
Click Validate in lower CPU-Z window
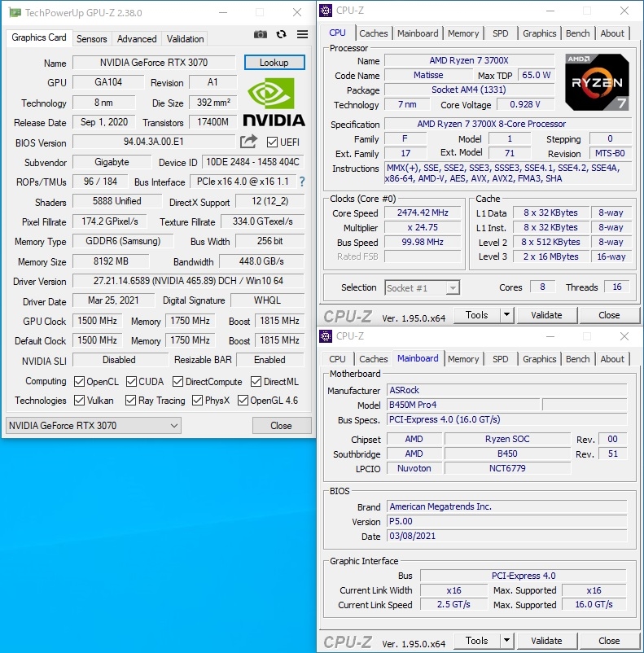(x=546, y=641)
